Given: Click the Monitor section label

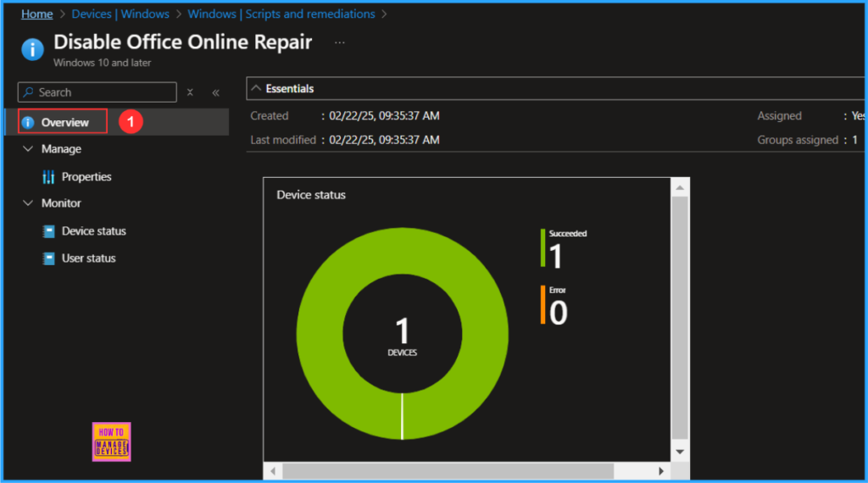Looking at the screenshot, I should click(x=61, y=203).
